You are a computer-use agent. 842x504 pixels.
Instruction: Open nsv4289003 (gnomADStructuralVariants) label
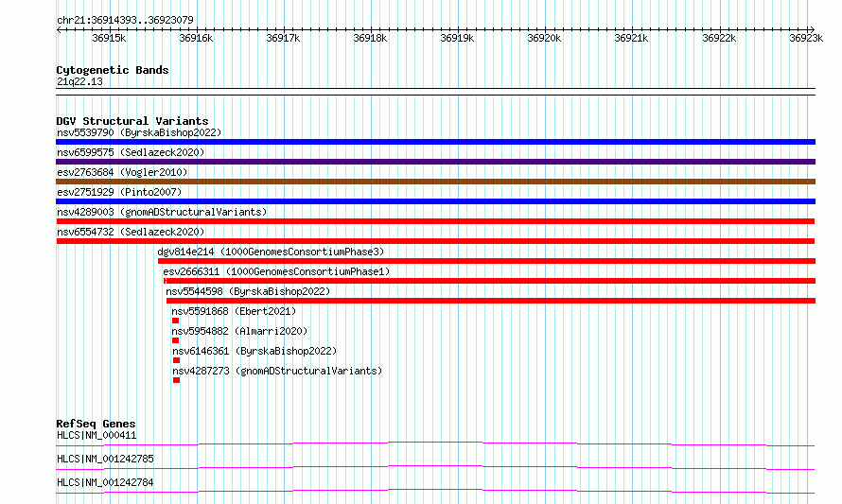tap(162, 212)
